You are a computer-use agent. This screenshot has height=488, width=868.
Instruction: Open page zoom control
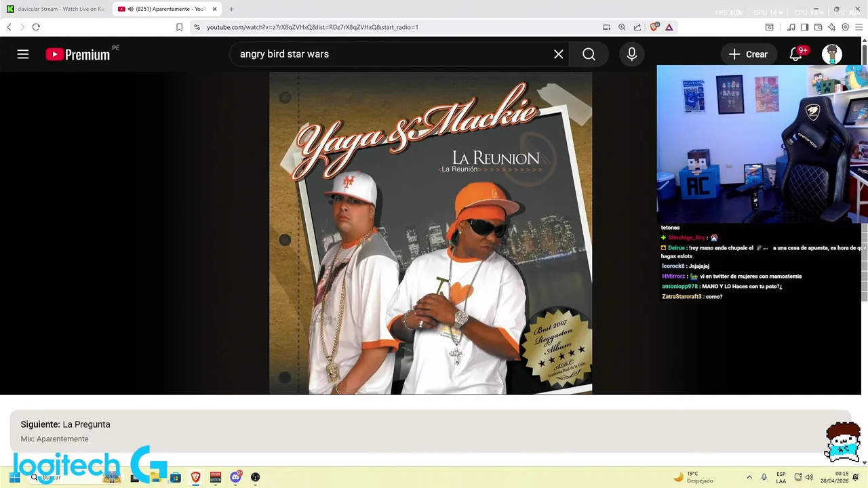tap(622, 27)
